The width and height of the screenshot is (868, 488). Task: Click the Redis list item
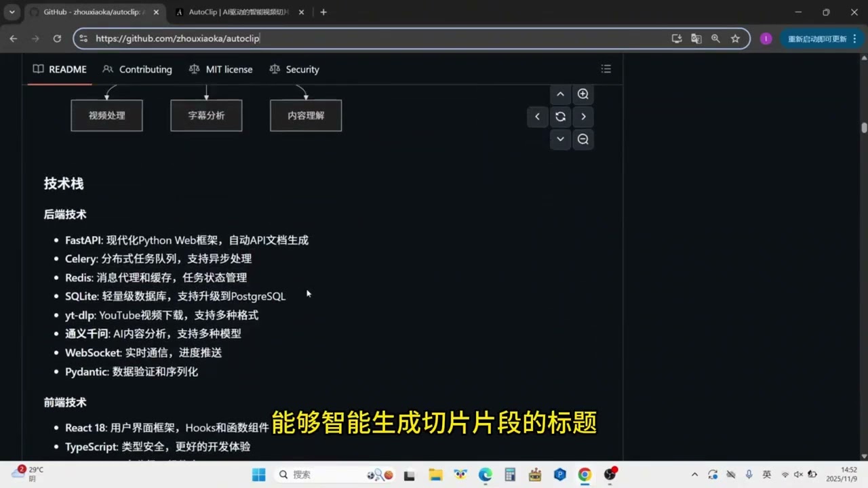(x=156, y=277)
